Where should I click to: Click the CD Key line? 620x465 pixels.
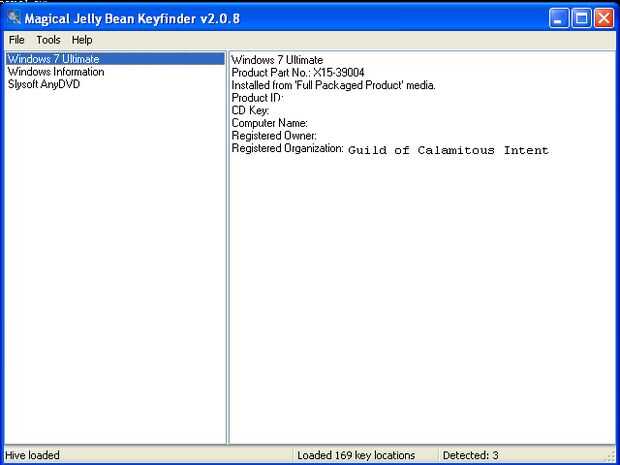point(250,110)
